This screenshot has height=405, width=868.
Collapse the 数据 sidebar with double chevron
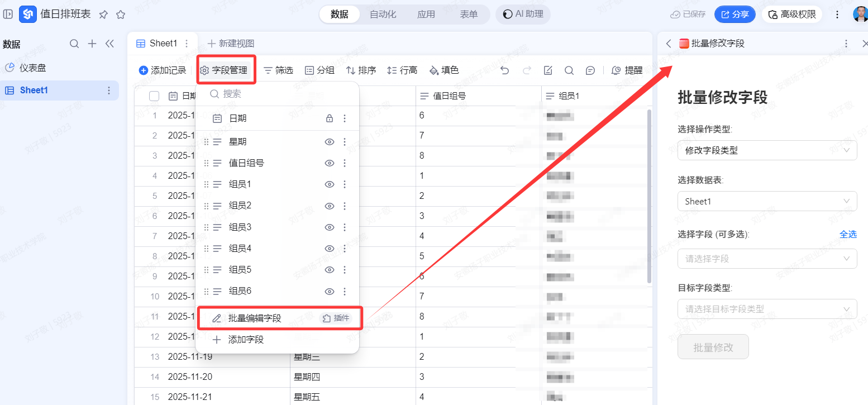point(109,44)
